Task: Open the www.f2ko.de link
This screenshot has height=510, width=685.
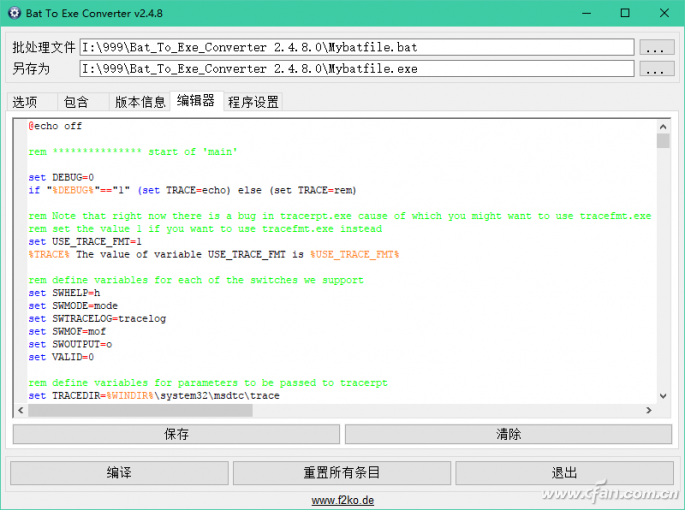Action: point(342,500)
